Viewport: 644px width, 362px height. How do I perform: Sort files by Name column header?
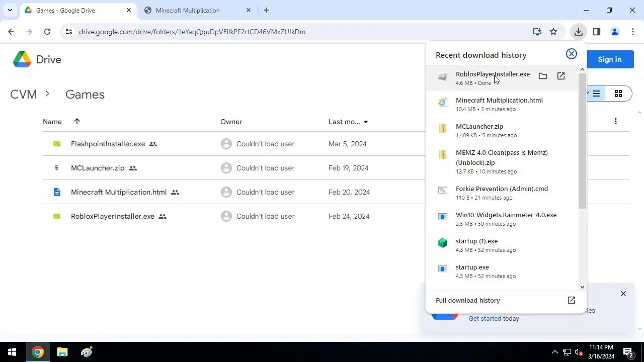pyautogui.click(x=52, y=122)
